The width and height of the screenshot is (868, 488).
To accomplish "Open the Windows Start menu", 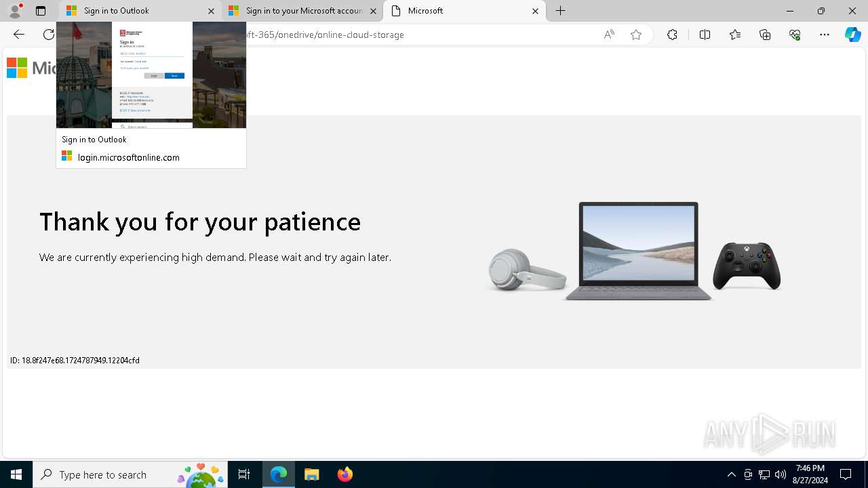I will [x=16, y=474].
